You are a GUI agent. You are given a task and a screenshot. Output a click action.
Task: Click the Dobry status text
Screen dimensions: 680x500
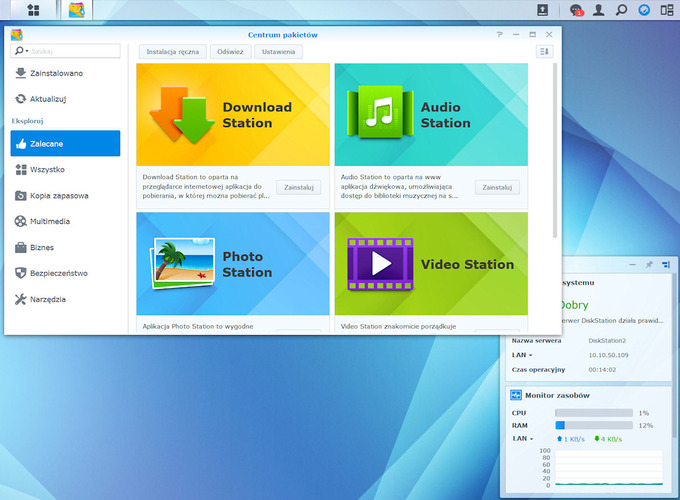575,305
